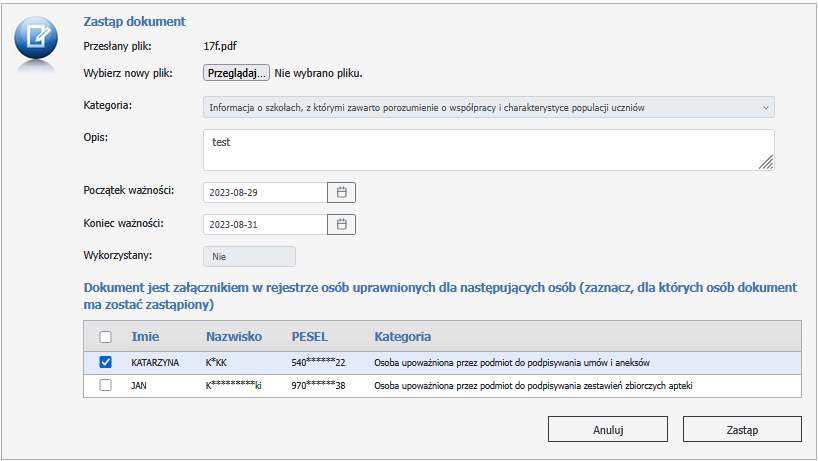Click the PESEL column header

tap(309, 337)
